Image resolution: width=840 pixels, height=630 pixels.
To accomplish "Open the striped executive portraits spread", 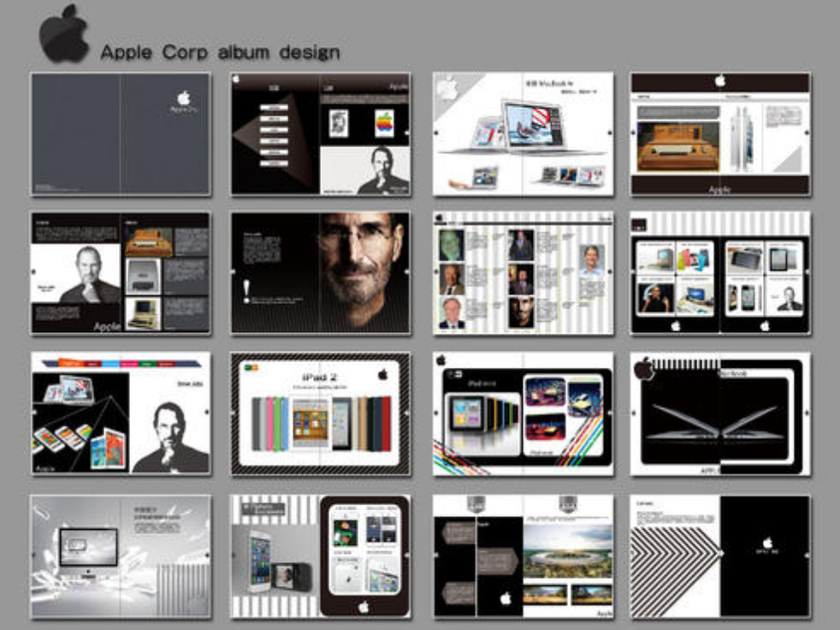I will pyautogui.click(x=523, y=273).
